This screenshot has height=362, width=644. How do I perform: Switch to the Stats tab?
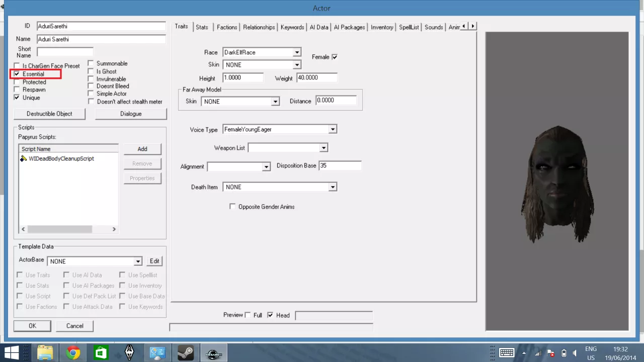click(202, 27)
